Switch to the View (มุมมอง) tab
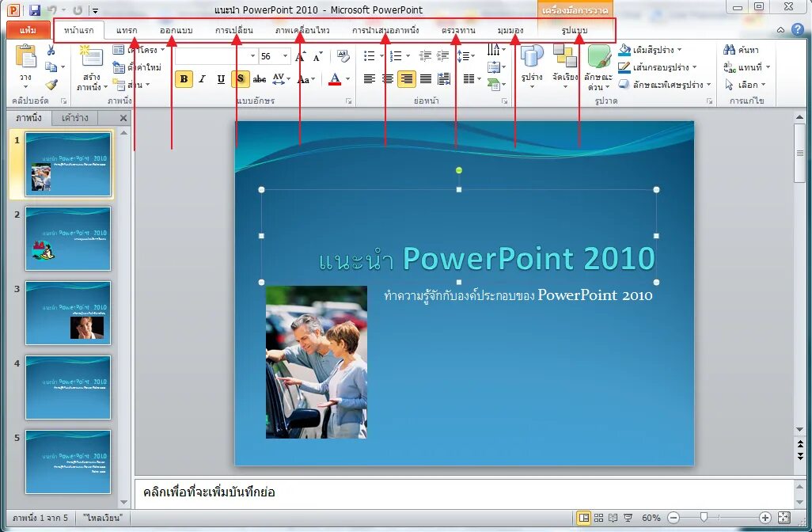Image resolution: width=812 pixels, height=532 pixels. (510, 30)
